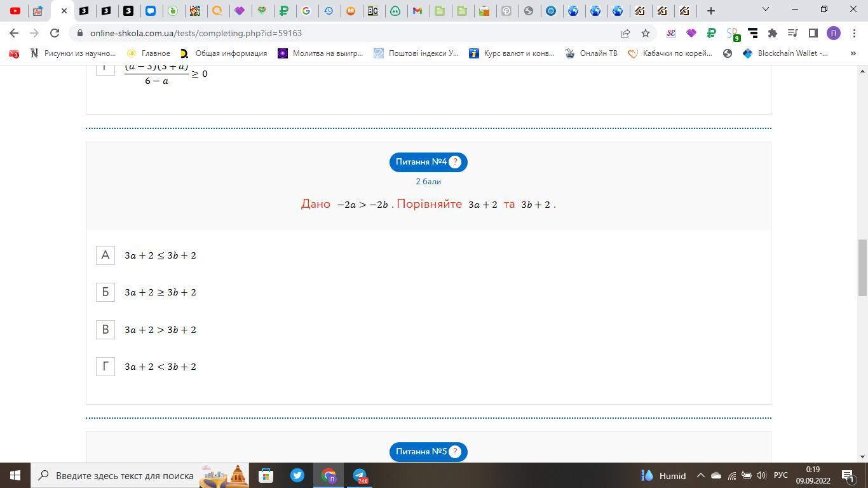The image size is (868, 488).
Task: Open Chrome from the taskbar
Action: coord(329,475)
